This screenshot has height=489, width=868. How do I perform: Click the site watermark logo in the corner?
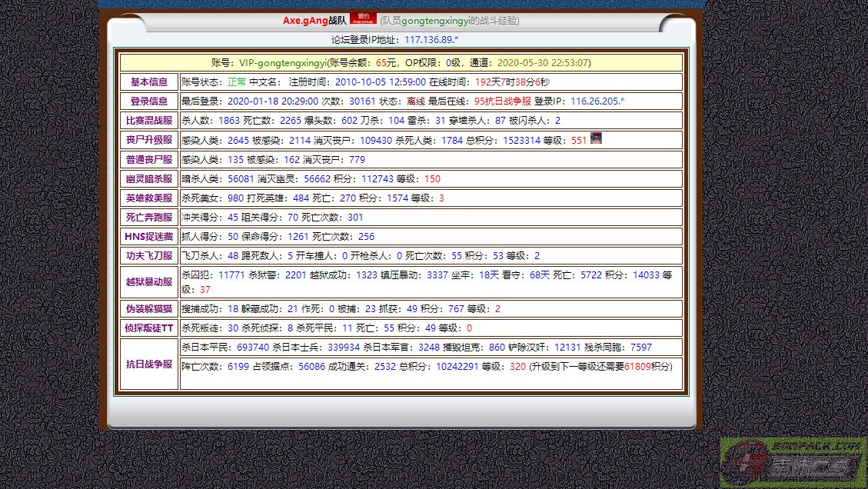[x=793, y=463]
